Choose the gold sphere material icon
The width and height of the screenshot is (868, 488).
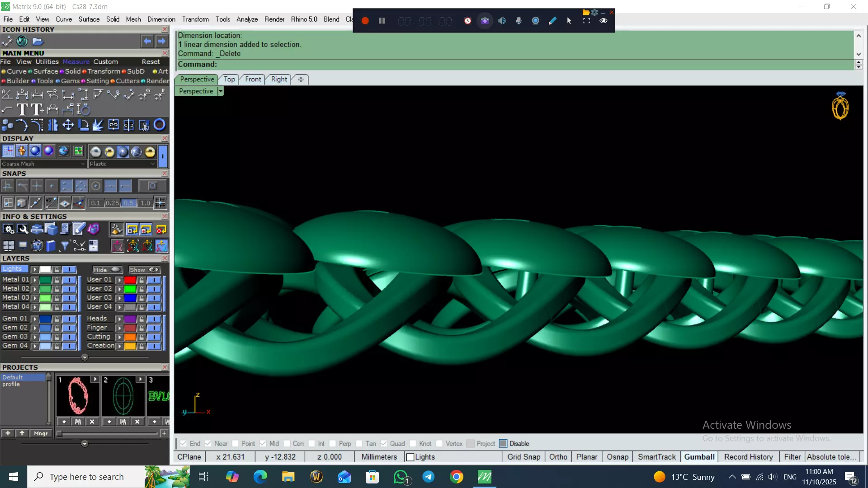[x=150, y=152]
